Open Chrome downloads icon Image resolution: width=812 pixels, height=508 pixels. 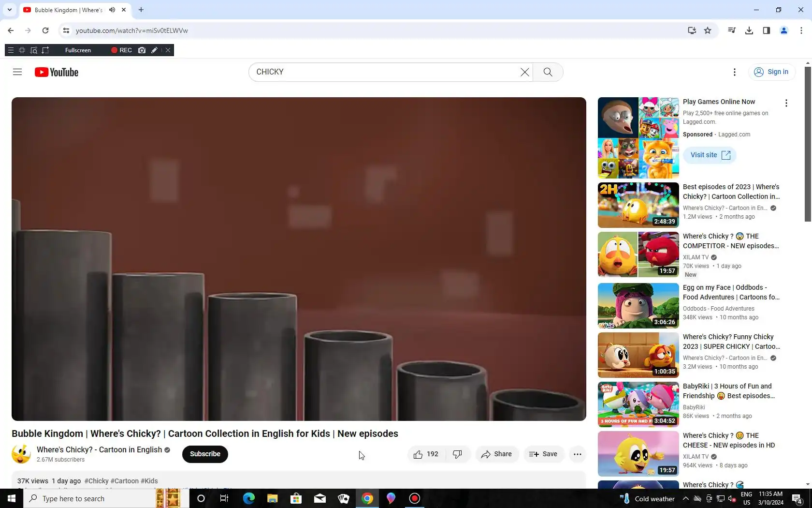[749, 30]
